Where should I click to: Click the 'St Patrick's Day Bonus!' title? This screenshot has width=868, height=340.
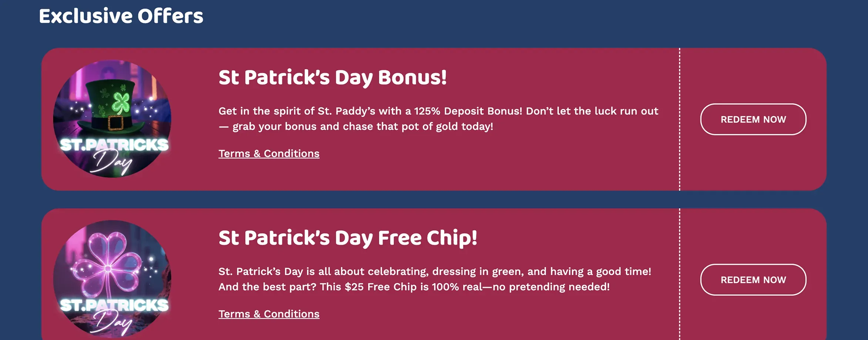point(332,78)
